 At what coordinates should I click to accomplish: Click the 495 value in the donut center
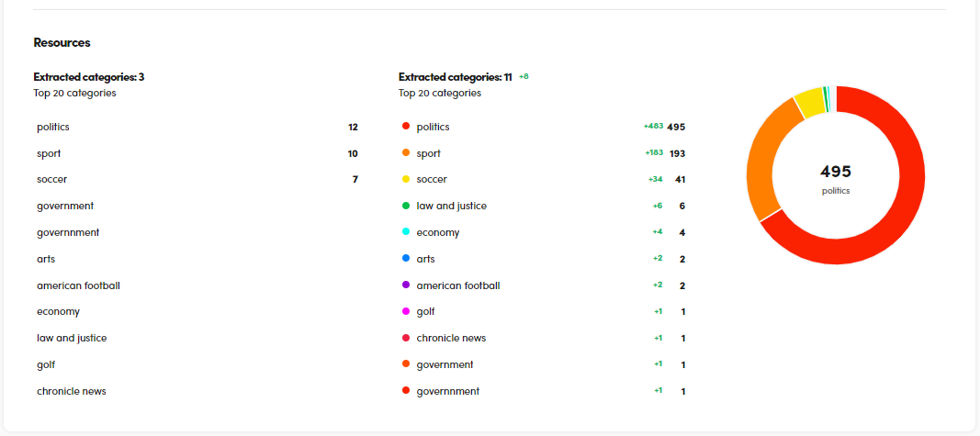[x=836, y=172]
